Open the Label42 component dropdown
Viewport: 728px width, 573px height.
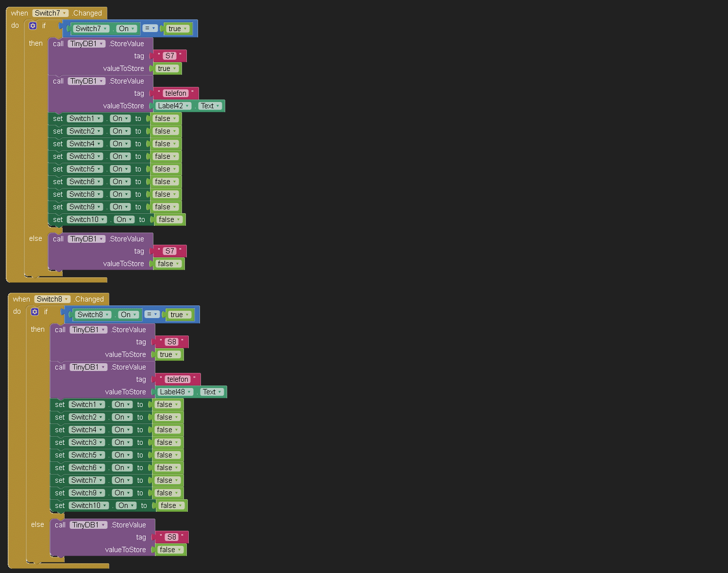(x=173, y=106)
